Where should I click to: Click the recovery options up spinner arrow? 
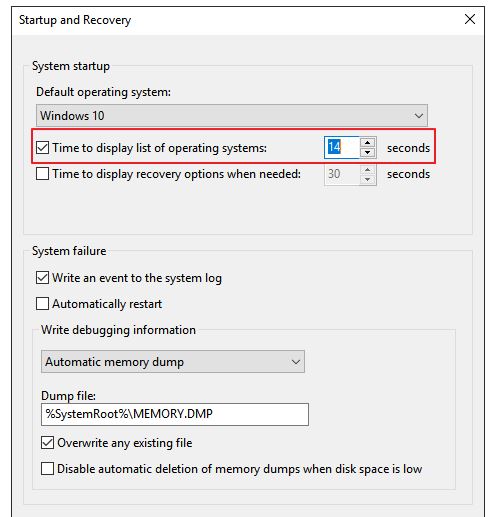tap(367, 169)
